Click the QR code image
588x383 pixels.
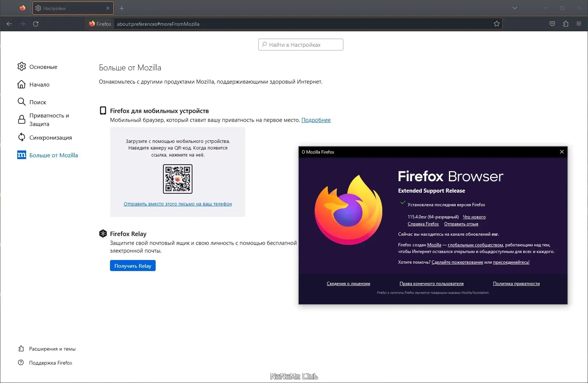point(178,179)
